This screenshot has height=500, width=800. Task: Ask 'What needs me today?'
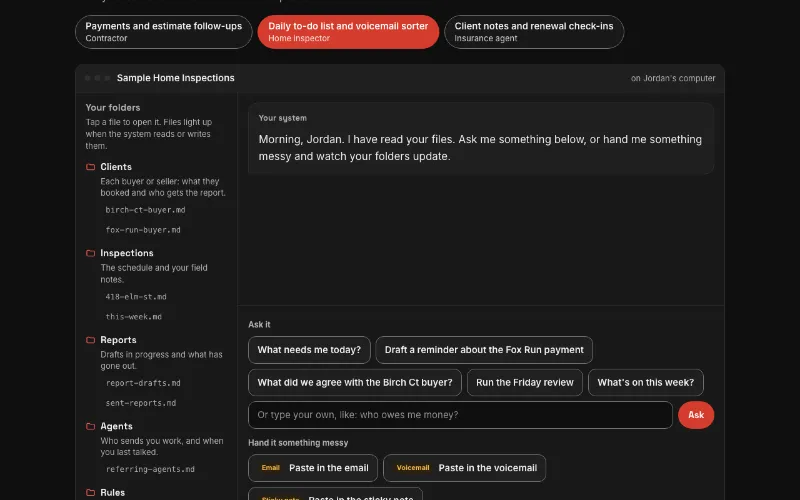click(x=309, y=350)
